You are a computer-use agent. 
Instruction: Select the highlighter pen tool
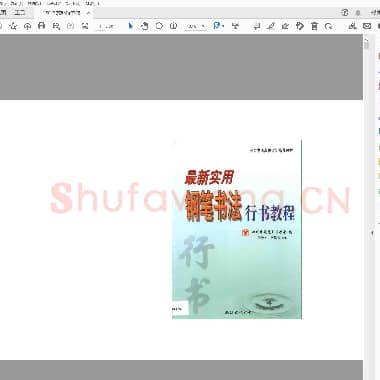271,26
